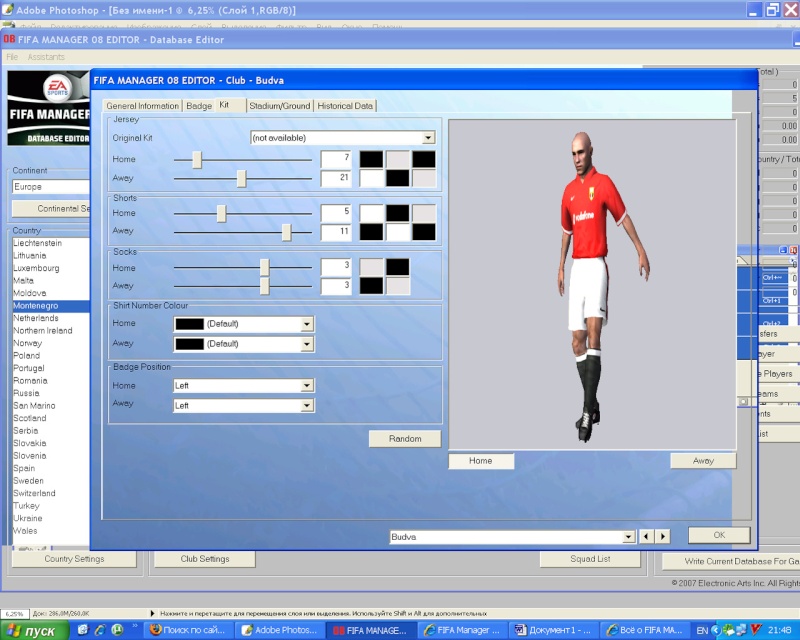Click the Socks Away slider handle

pyautogui.click(x=264, y=286)
